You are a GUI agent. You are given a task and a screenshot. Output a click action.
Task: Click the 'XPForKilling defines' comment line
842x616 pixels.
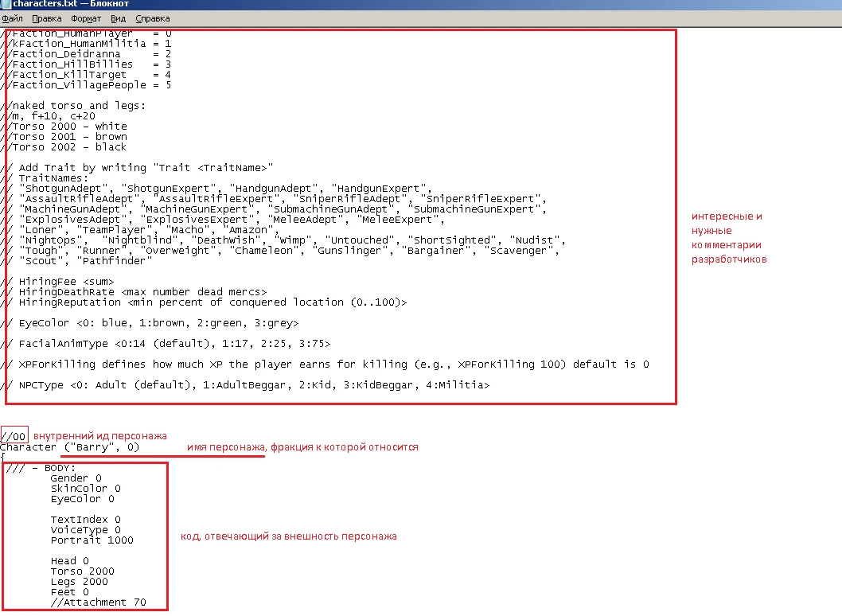tap(325, 365)
